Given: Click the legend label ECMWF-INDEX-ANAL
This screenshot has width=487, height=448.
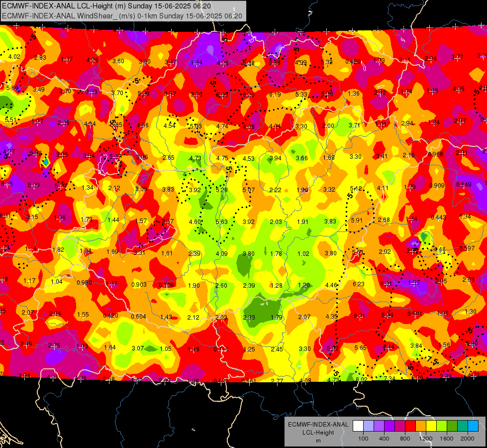Looking at the screenshot, I should [318, 425].
